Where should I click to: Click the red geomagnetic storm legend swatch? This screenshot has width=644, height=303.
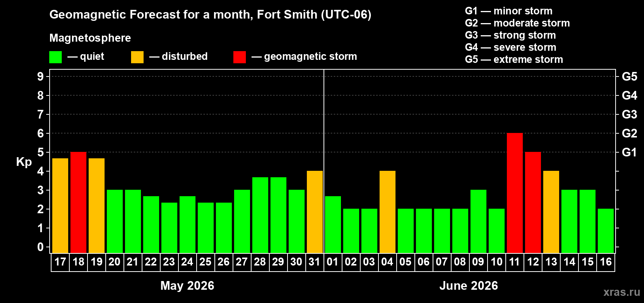click(x=239, y=57)
